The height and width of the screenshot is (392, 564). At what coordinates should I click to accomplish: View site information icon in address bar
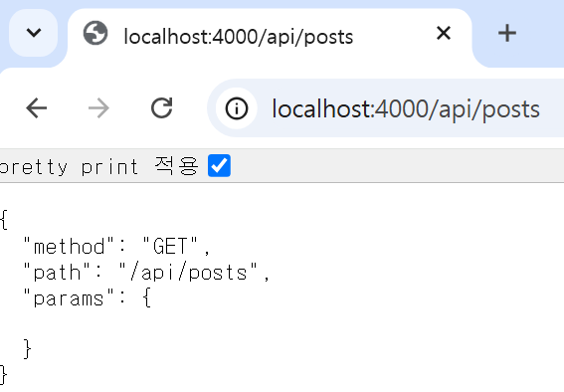pos(237,108)
